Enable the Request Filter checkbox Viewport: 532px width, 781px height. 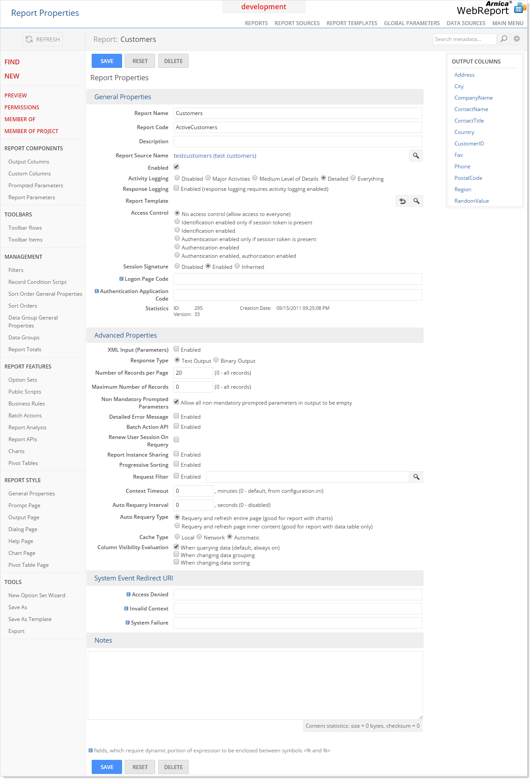[176, 476]
